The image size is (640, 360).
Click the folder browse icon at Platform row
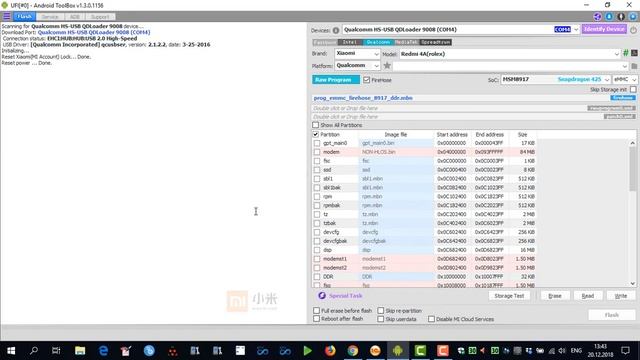(x=634, y=66)
